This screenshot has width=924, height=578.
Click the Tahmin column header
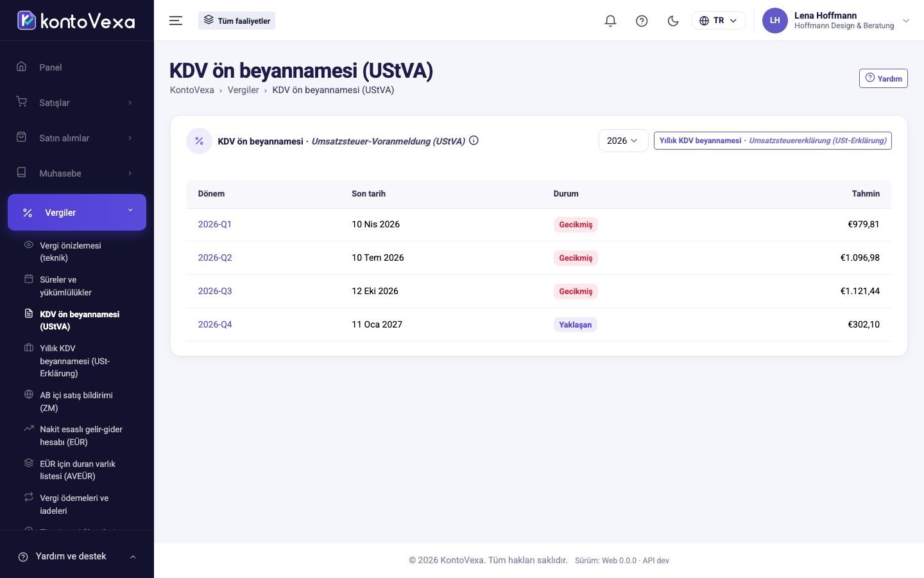click(866, 193)
